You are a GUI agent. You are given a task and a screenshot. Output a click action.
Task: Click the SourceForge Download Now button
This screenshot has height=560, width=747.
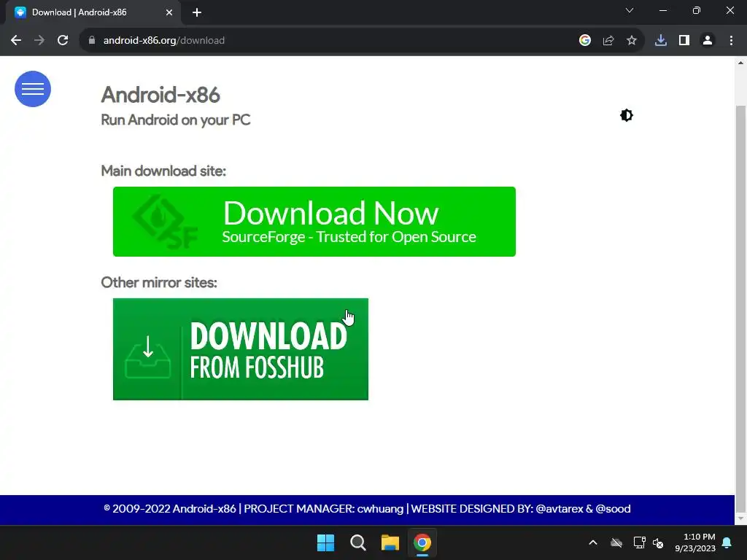click(x=314, y=222)
